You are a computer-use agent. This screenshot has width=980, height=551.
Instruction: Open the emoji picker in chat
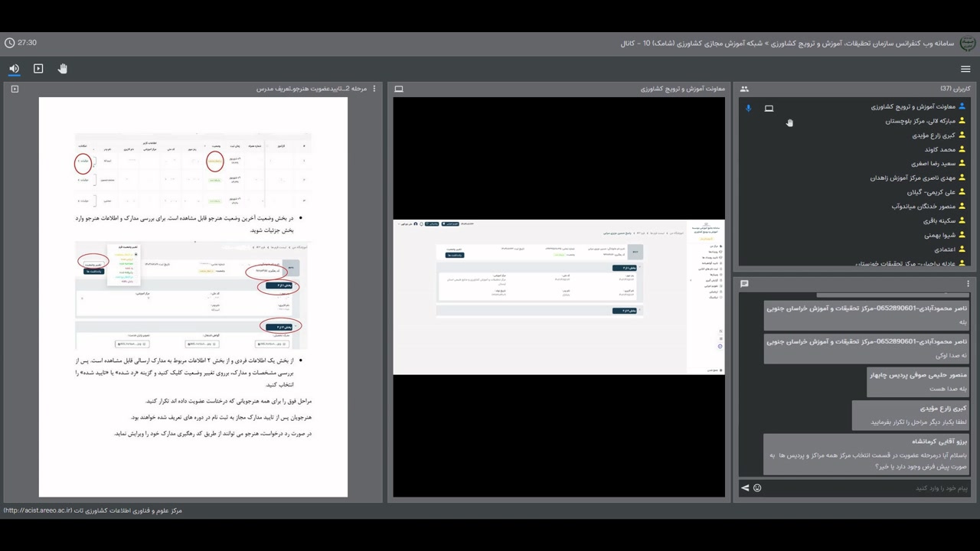point(757,487)
